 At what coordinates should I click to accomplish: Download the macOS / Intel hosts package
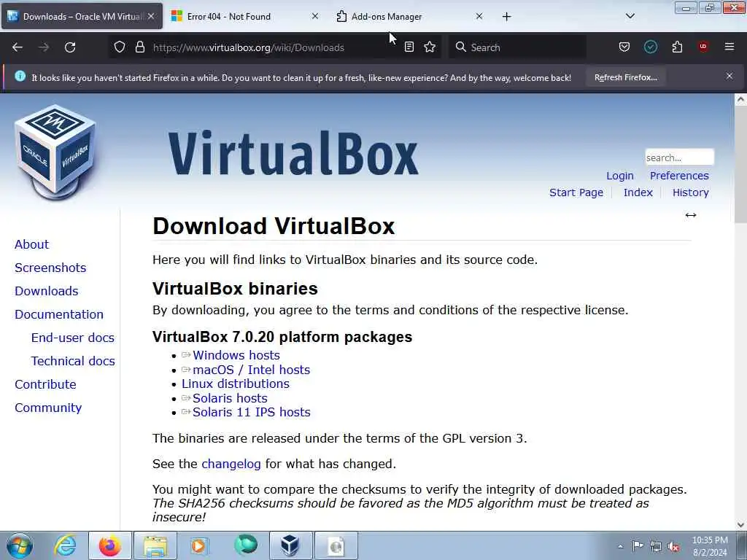point(251,370)
